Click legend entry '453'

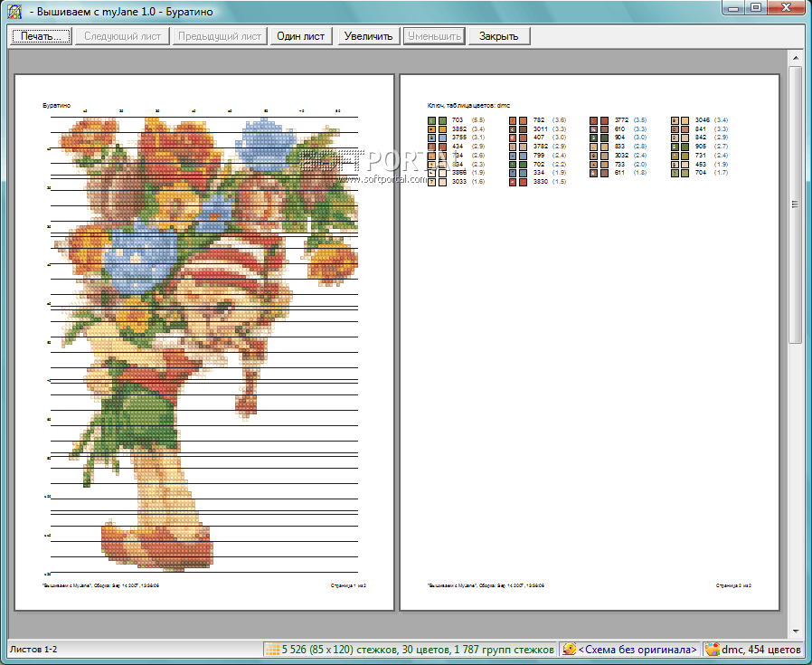[x=700, y=165]
